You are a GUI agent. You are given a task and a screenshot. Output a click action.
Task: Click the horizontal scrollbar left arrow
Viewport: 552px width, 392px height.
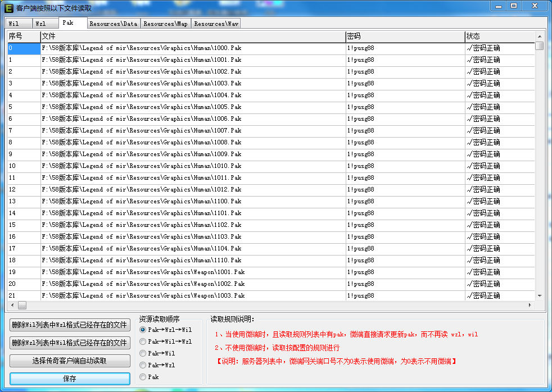[11, 305]
